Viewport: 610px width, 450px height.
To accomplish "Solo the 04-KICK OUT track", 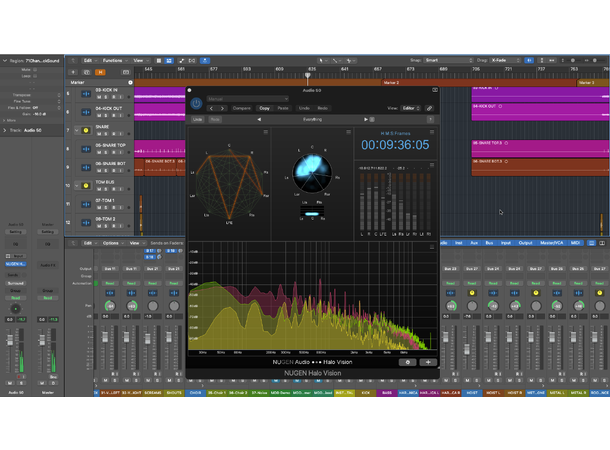I will pos(106,115).
